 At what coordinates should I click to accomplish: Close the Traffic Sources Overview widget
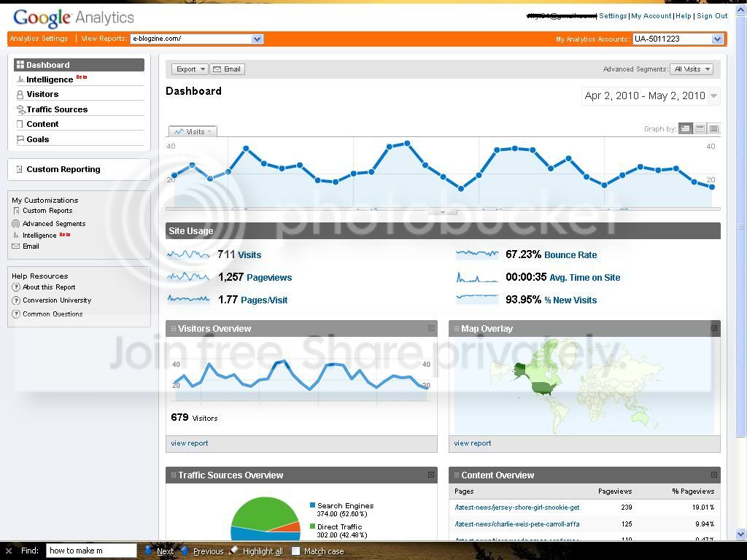click(x=431, y=475)
